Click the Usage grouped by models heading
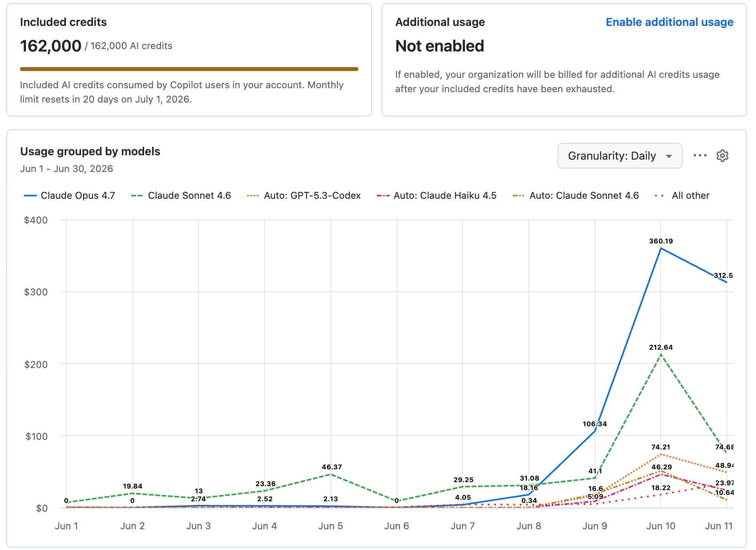Image resolution: width=756 pixels, height=550 pixels. [90, 152]
